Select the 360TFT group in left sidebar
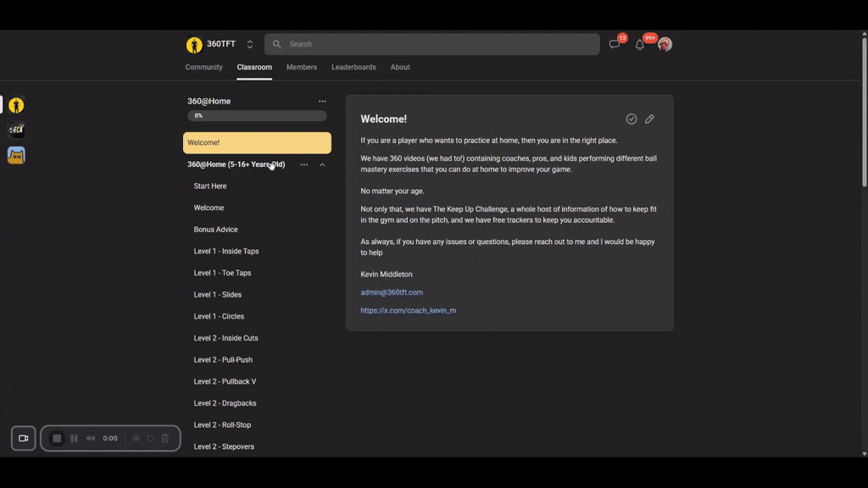Image resolution: width=868 pixels, height=488 pixels. [16, 104]
